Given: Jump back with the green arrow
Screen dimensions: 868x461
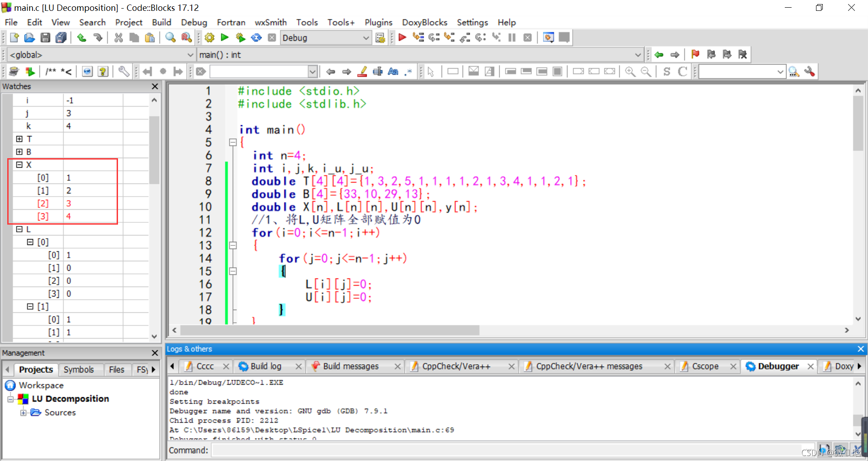Looking at the screenshot, I should click(659, 54).
